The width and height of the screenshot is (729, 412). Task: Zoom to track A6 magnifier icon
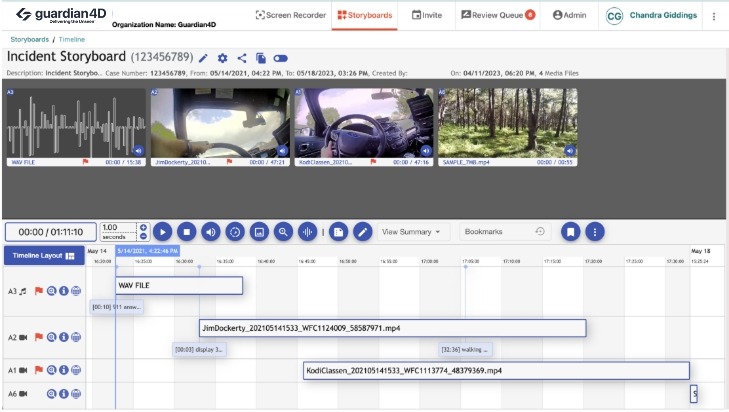click(52, 394)
